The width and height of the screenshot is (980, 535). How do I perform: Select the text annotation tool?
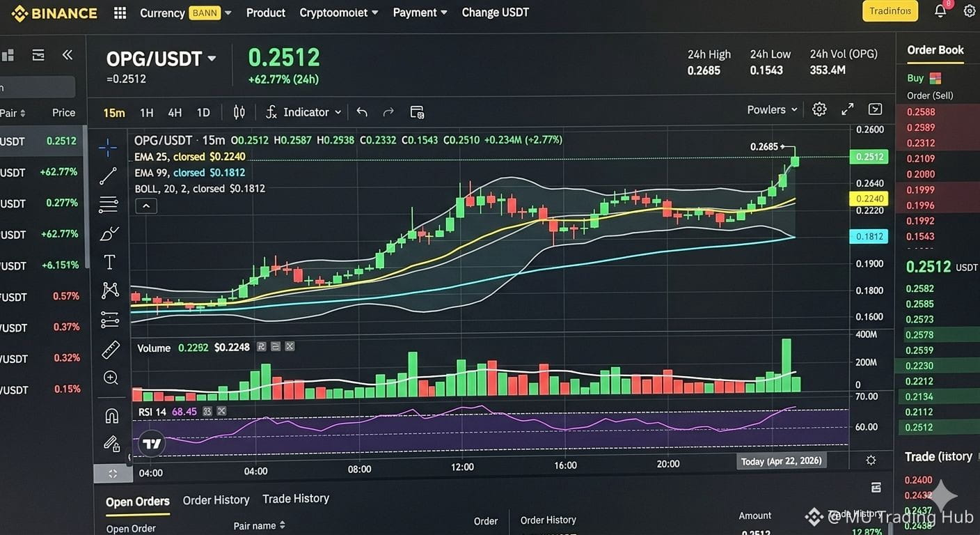(109, 262)
